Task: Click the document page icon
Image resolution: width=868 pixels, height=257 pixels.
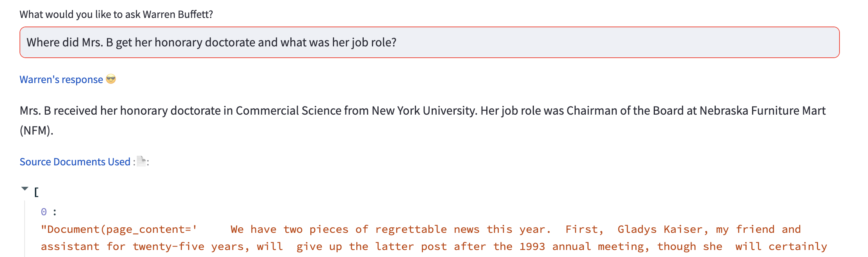Action: (x=142, y=161)
